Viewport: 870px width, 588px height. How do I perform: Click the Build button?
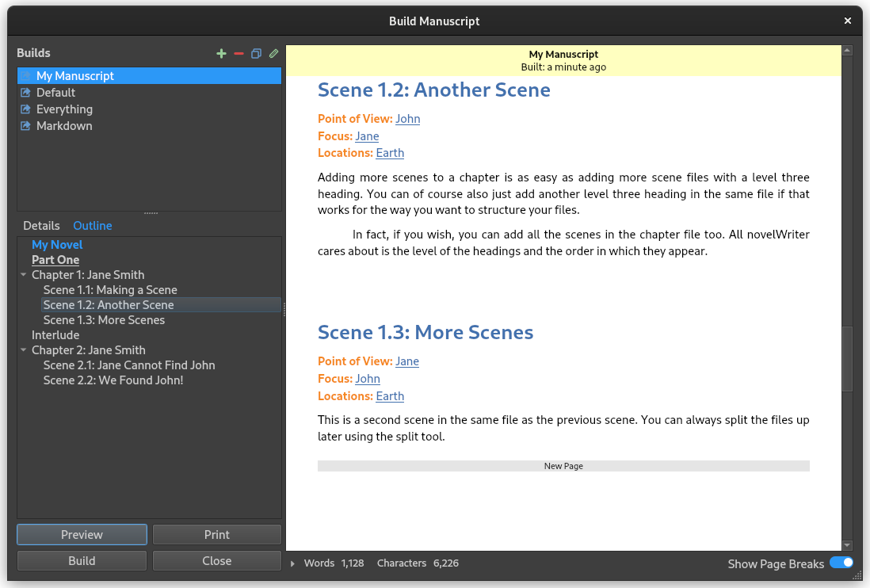[x=82, y=561]
